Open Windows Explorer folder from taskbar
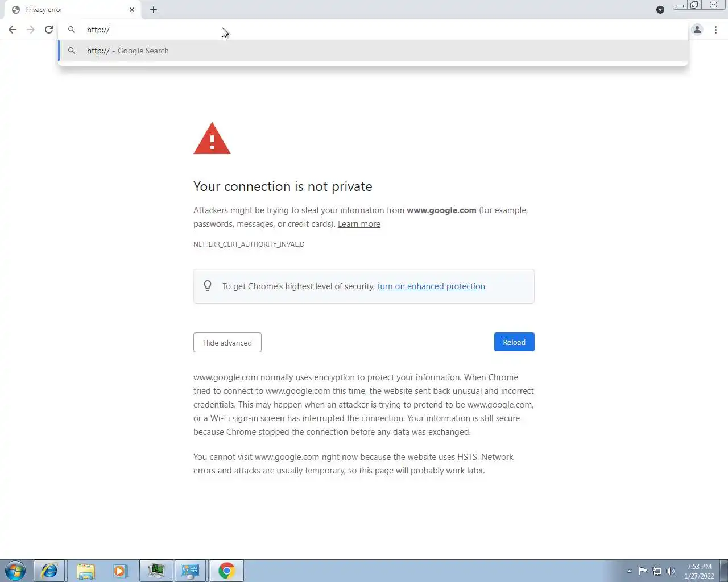 click(86, 571)
